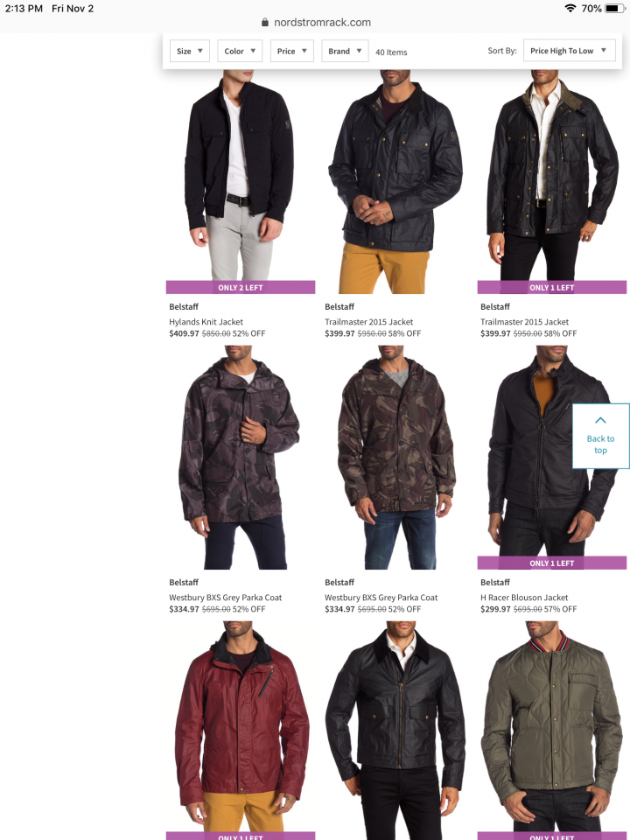Open the Size filter dropdown

pos(190,51)
